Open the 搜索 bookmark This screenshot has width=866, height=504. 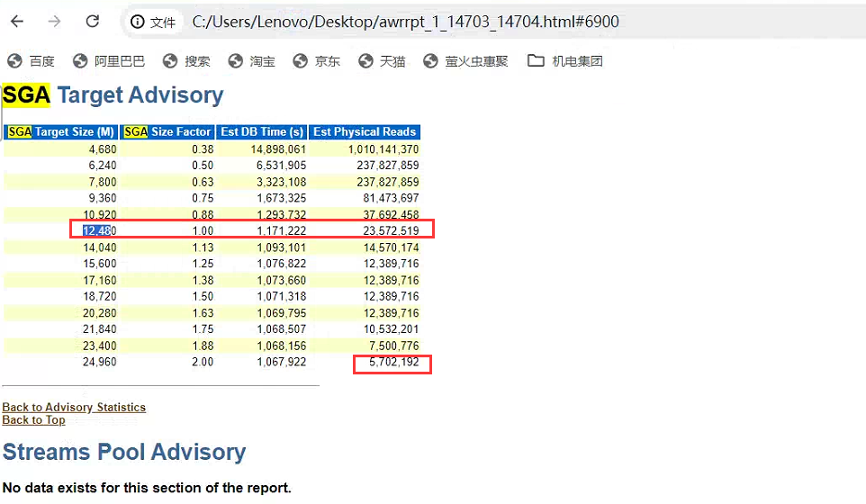186,60
